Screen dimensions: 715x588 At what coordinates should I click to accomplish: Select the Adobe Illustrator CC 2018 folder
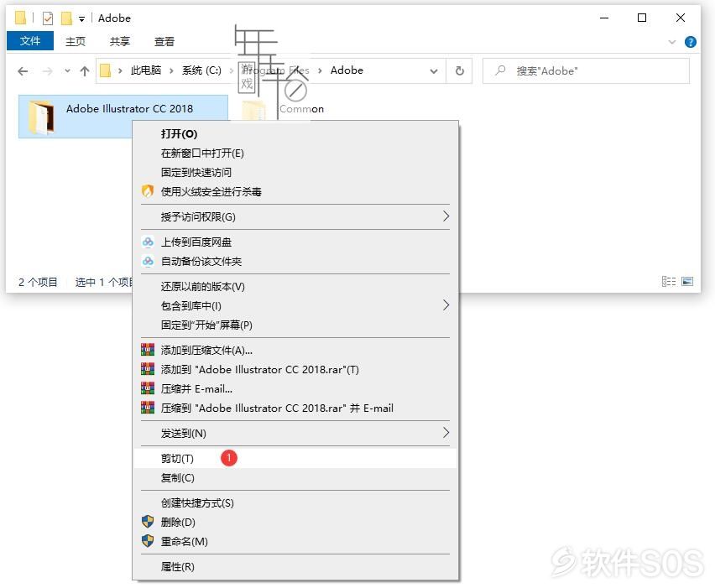(x=123, y=117)
